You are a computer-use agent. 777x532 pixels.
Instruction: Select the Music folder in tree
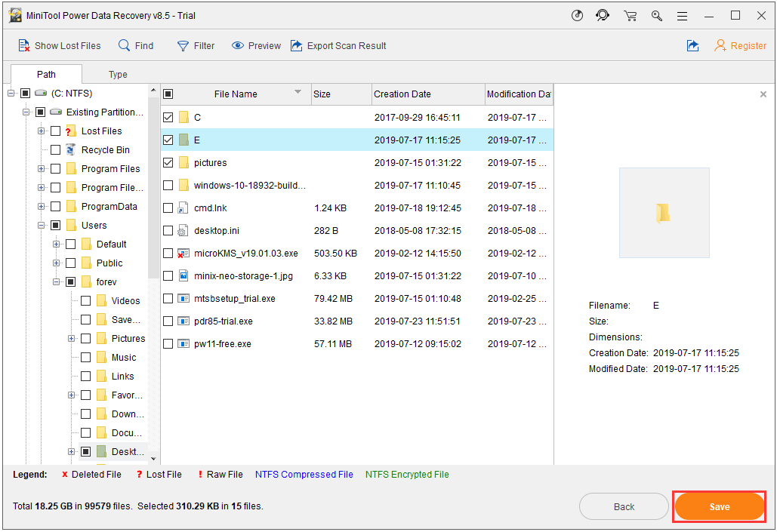coord(123,357)
